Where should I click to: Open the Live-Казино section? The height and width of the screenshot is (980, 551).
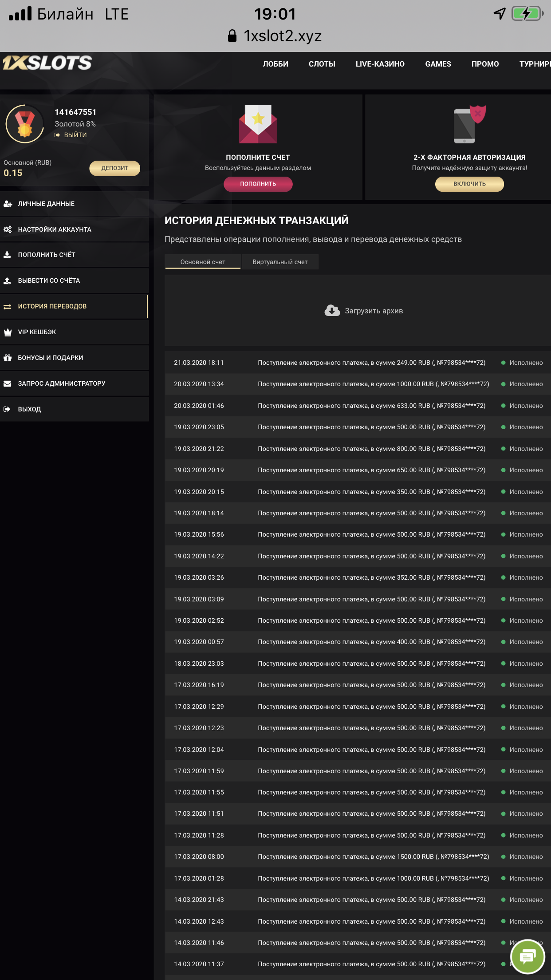380,64
